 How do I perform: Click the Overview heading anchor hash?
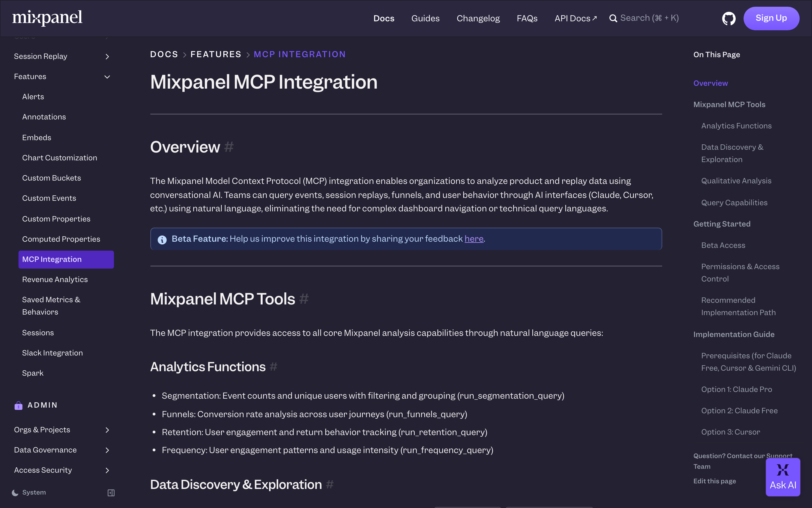pos(229,147)
